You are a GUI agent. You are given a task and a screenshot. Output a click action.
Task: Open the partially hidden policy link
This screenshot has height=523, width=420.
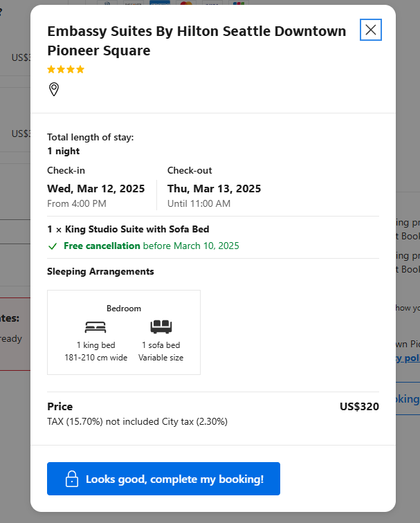point(408,358)
